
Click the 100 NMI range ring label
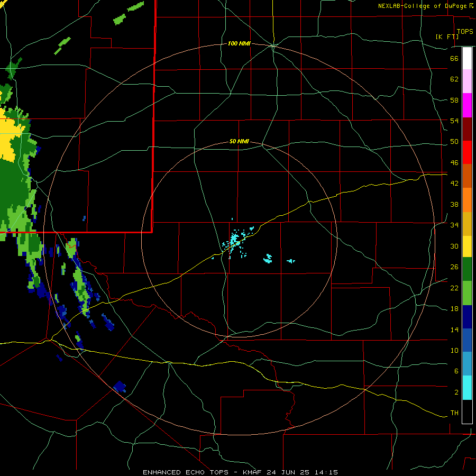[x=239, y=44]
